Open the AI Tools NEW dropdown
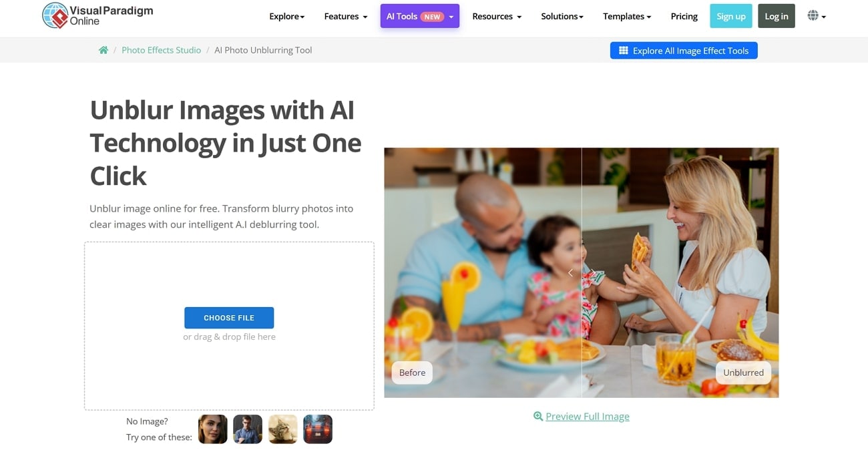 click(420, 16)
